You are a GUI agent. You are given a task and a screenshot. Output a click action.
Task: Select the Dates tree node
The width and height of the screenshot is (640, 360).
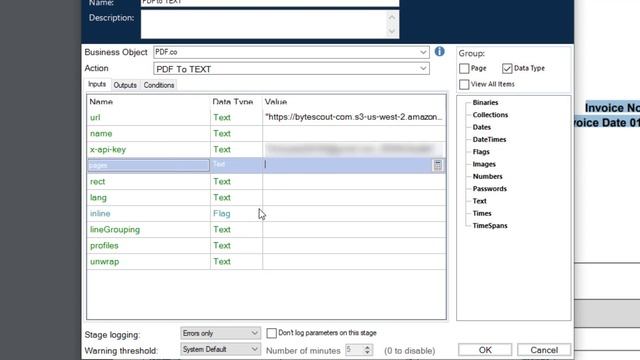click(482, 127)
